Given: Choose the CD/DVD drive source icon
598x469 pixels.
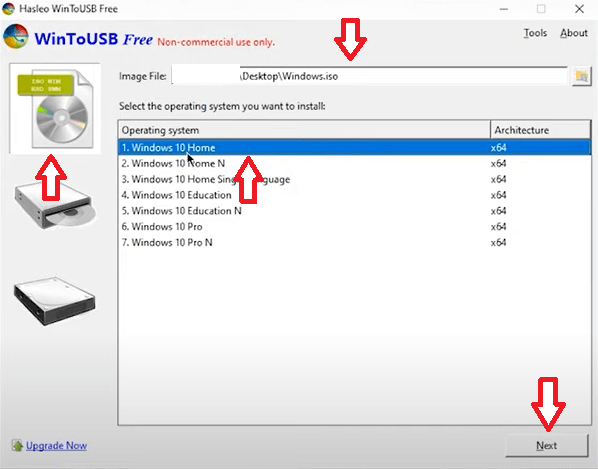Looking at the screenshot, I should (x=55, y=206).
